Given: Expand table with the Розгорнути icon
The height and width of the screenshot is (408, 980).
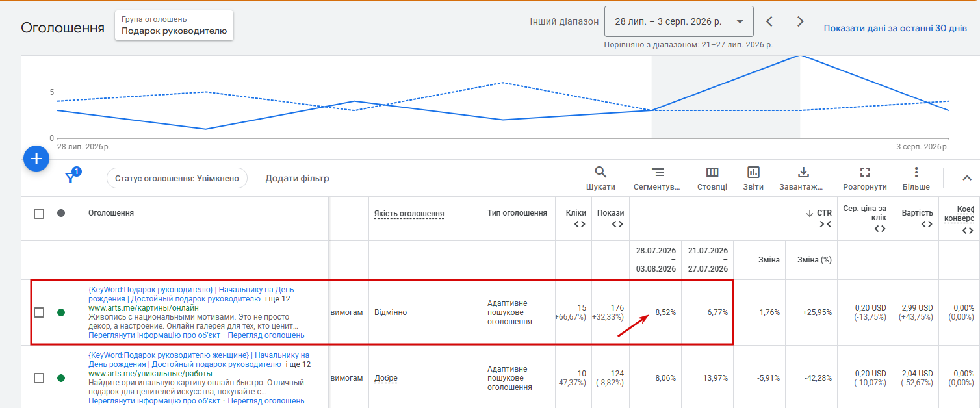Looking at the screenshot, I should tap(865, 179).
